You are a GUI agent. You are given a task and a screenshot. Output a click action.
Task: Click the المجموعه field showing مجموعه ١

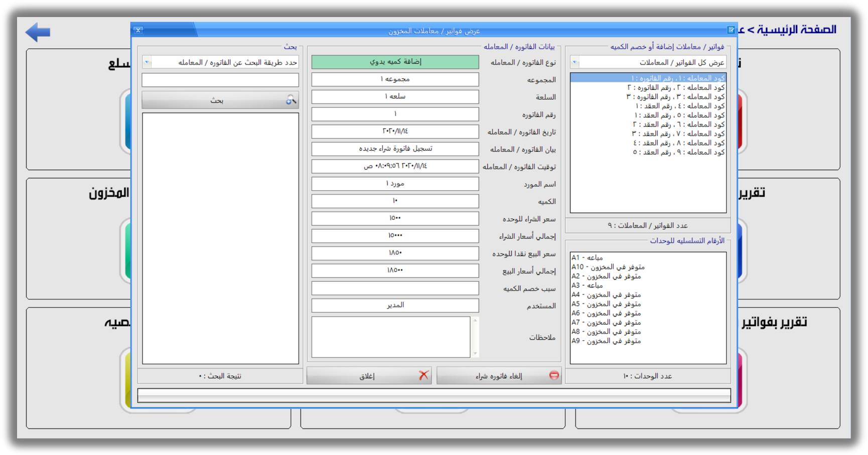[395, 79]
